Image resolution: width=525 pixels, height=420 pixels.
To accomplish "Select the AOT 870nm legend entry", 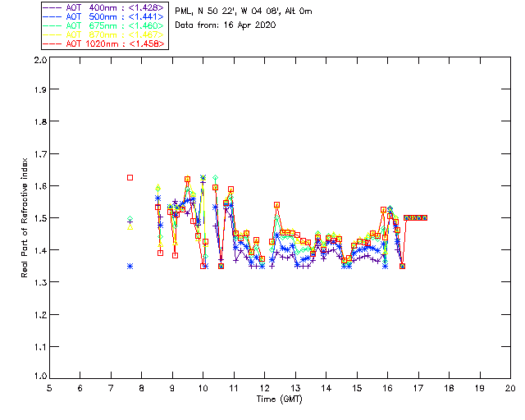I will pos(104,34).
